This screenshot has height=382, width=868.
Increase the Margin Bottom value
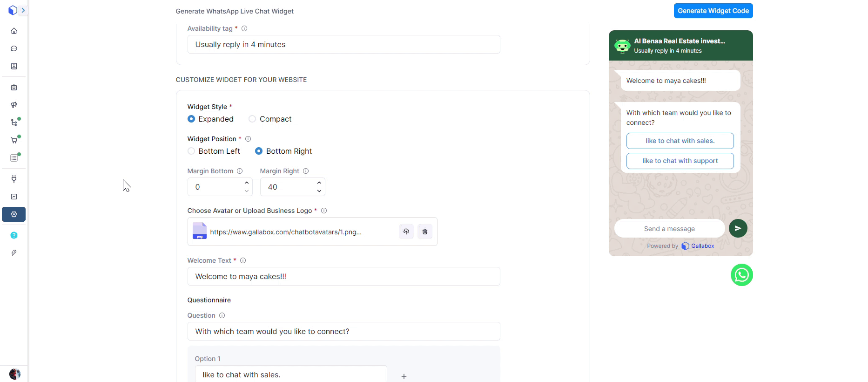(x=247, y=183)
